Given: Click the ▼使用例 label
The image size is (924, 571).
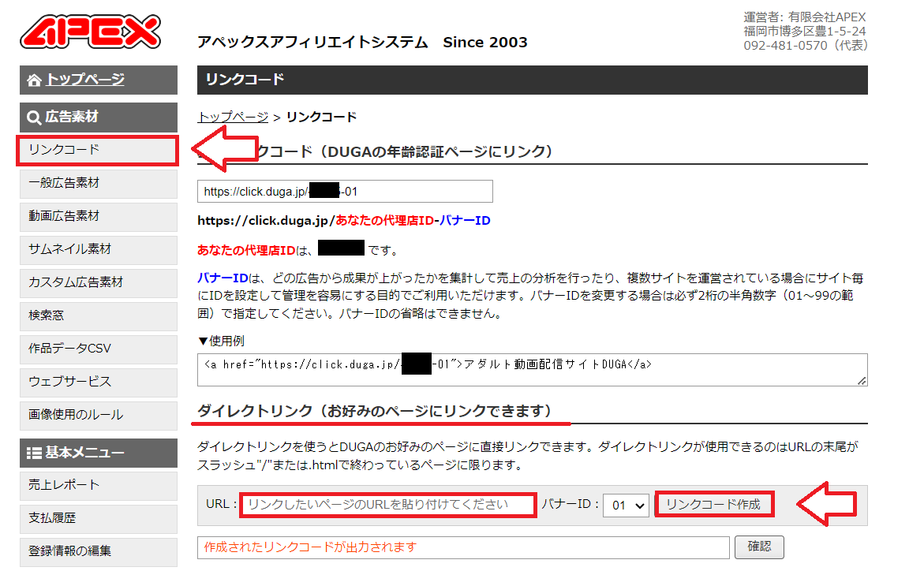Looking at the screenshot, I should [221, 341].
